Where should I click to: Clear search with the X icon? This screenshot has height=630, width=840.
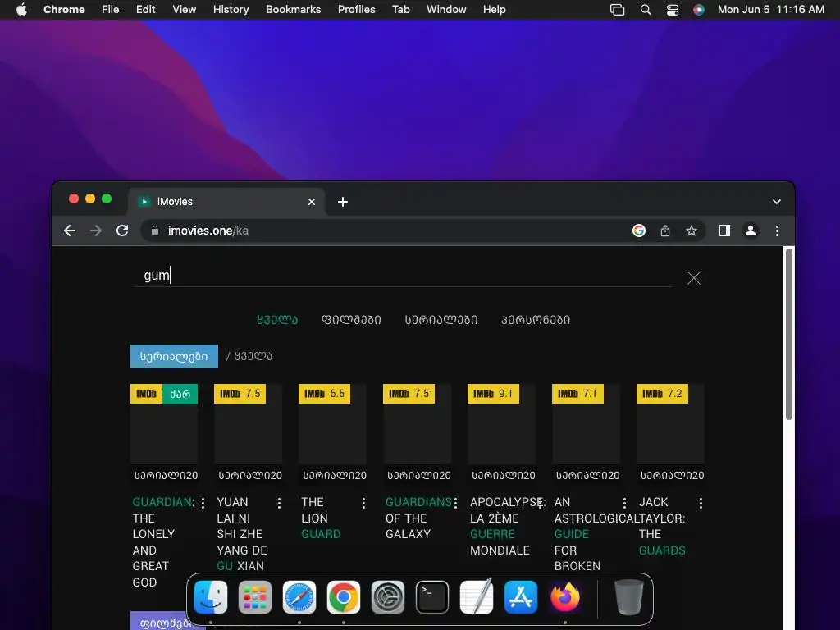[694, 278]
